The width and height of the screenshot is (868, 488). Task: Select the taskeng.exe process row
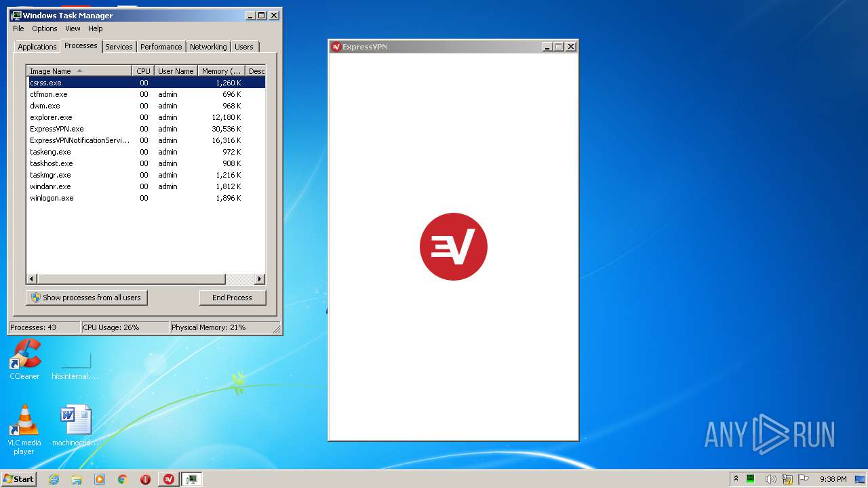(x=146, y=152)
